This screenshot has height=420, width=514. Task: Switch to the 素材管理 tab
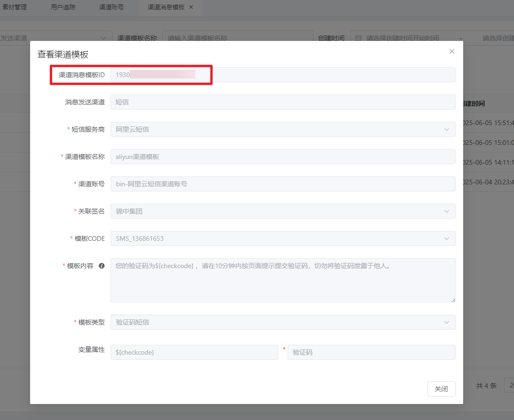(x=15, y=7)
